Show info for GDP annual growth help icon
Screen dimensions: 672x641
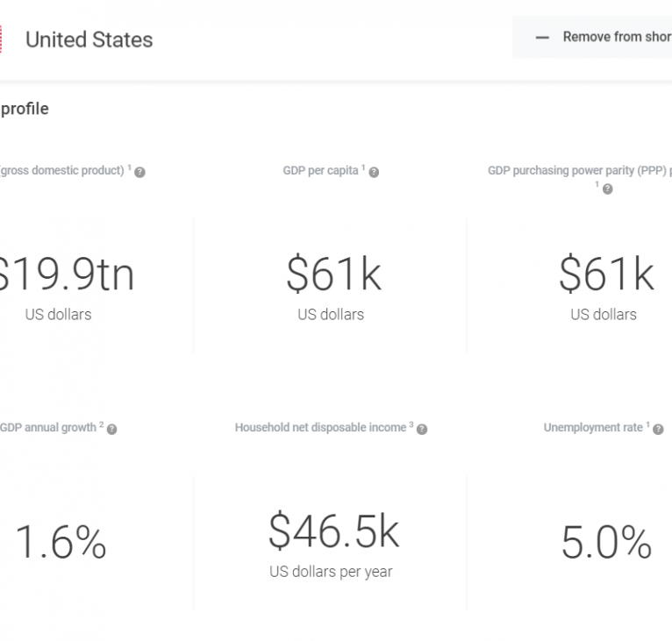[111, 430]
